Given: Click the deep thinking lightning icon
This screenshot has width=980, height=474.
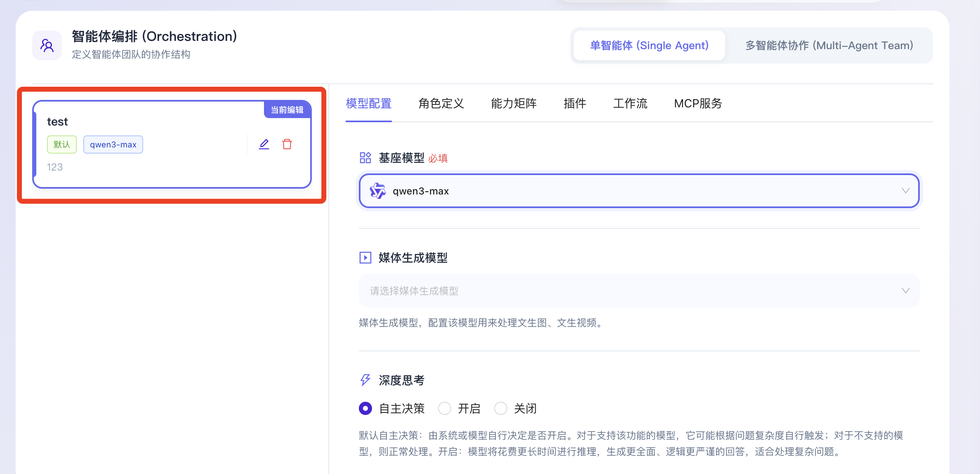Looking at the screenshot, I should pos(365,380).
